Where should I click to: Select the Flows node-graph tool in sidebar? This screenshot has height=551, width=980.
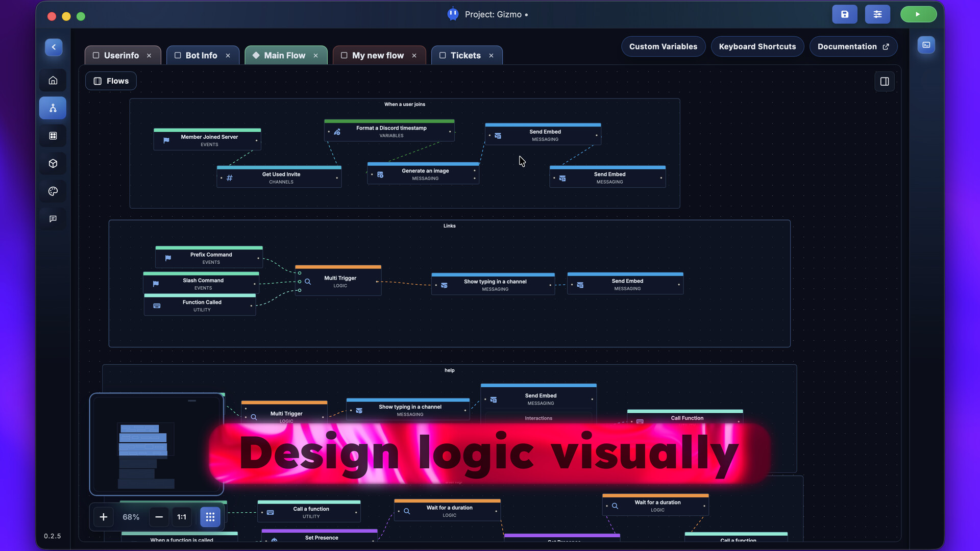pyautogui.click(x=53, y=108)
